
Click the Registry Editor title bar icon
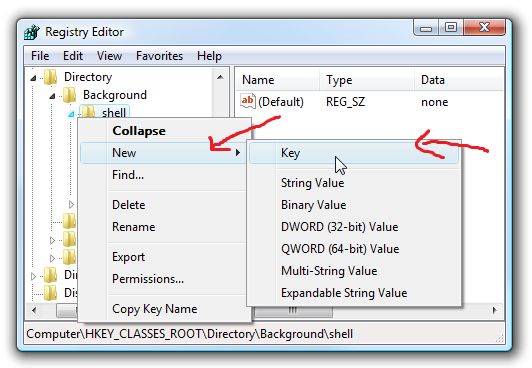[32, 33]
